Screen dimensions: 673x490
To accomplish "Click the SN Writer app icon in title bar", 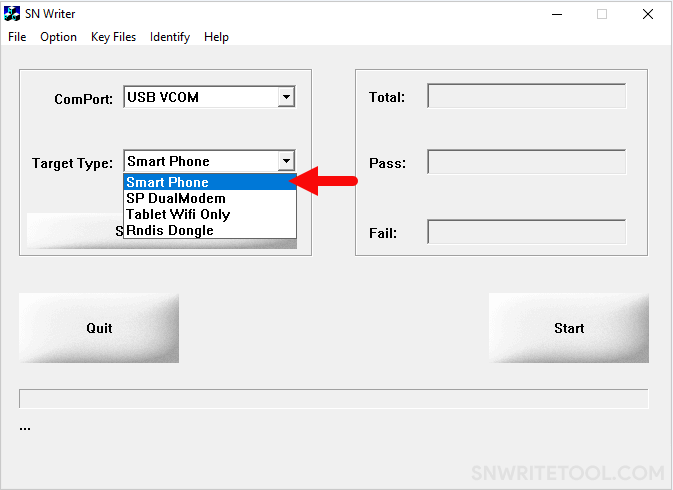I will point(12,14).
